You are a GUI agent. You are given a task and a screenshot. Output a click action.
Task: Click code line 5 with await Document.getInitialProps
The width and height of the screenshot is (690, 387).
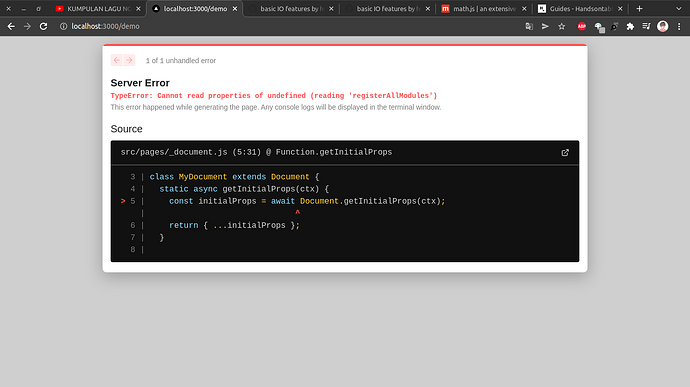[307, 201]
